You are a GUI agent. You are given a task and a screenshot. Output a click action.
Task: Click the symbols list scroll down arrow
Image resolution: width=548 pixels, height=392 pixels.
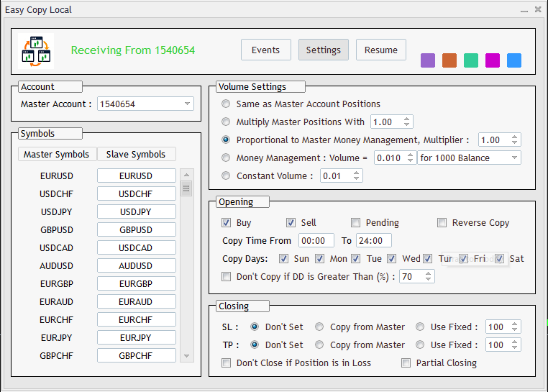point(187,356)
